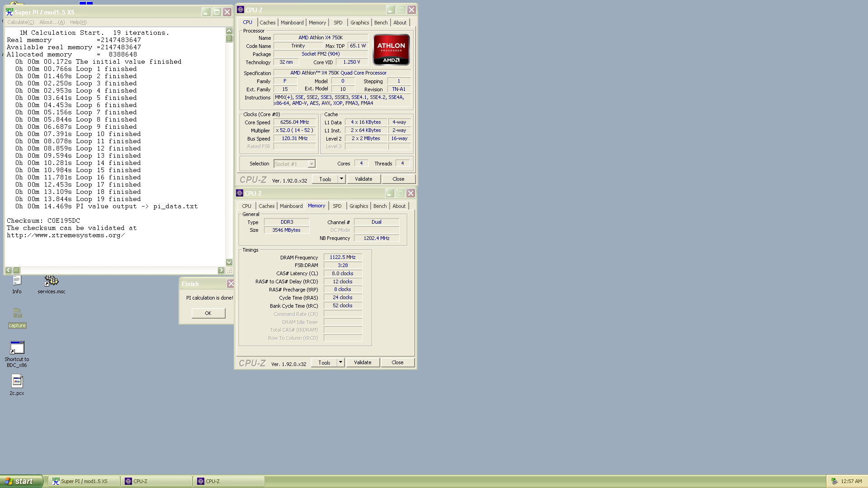Open Bench tab in top CPU-Z

coord(381,23)
